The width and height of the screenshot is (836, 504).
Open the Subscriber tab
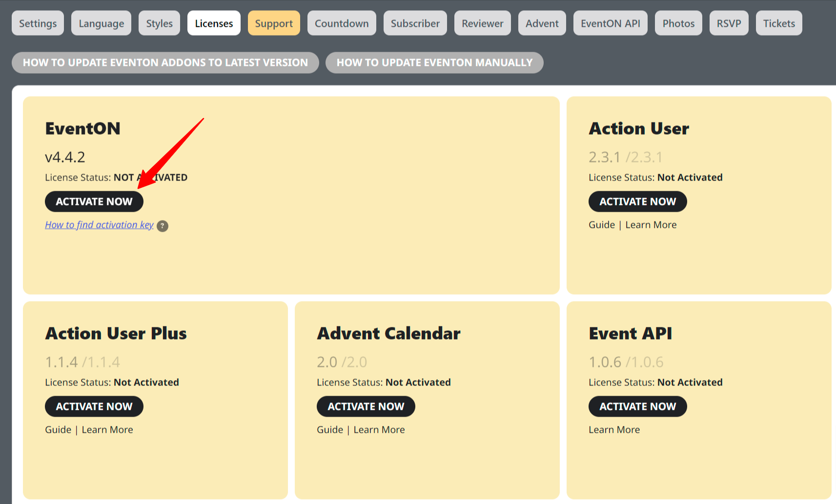pos(415,23)
